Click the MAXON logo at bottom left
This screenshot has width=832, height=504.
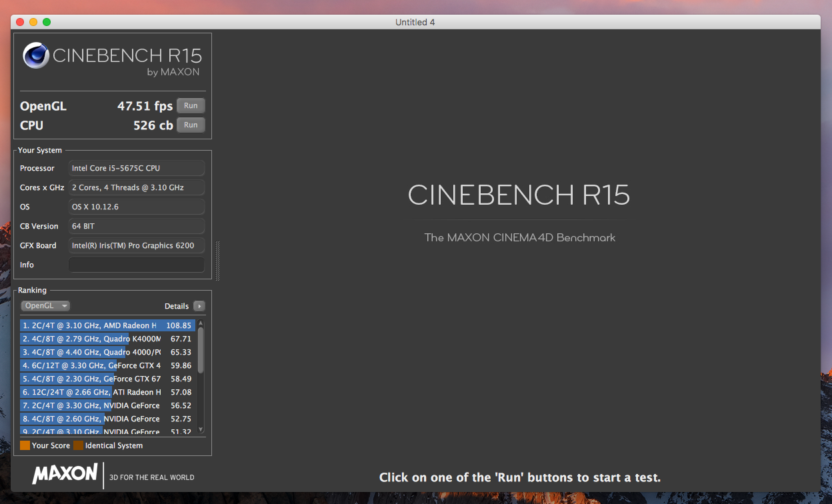tap(65, 474)
